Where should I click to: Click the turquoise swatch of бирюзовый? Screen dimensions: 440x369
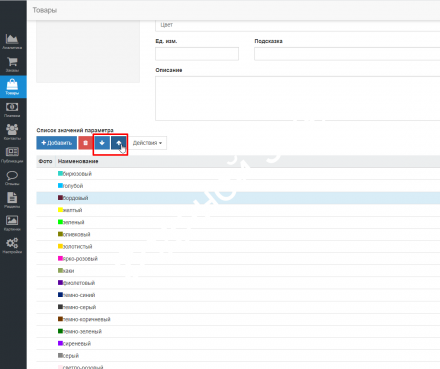[60, 173]
